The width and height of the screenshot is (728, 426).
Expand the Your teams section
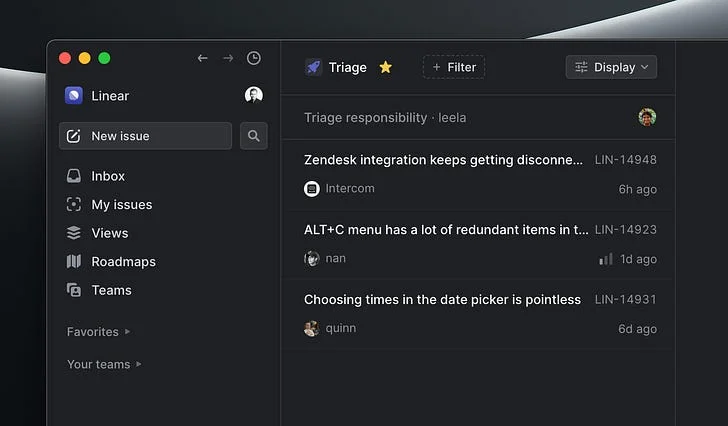[104, 364]
